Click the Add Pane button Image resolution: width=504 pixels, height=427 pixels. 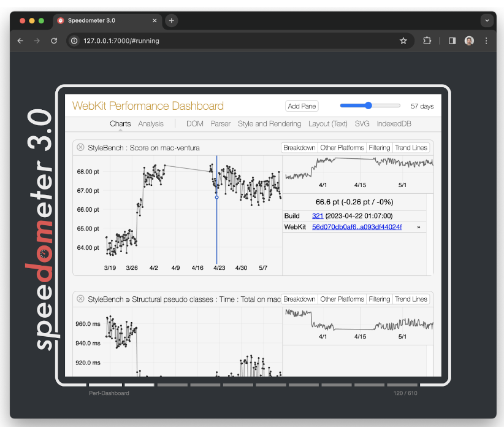coord(302,106)
